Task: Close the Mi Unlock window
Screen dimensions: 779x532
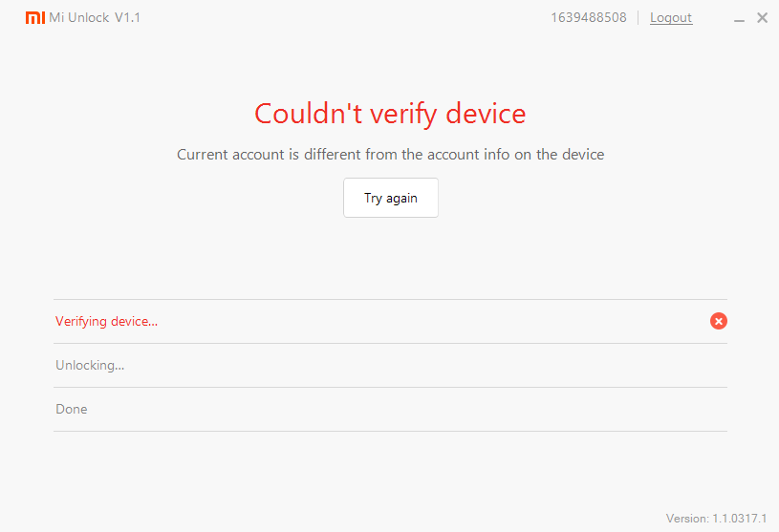Action: [762, 18]
